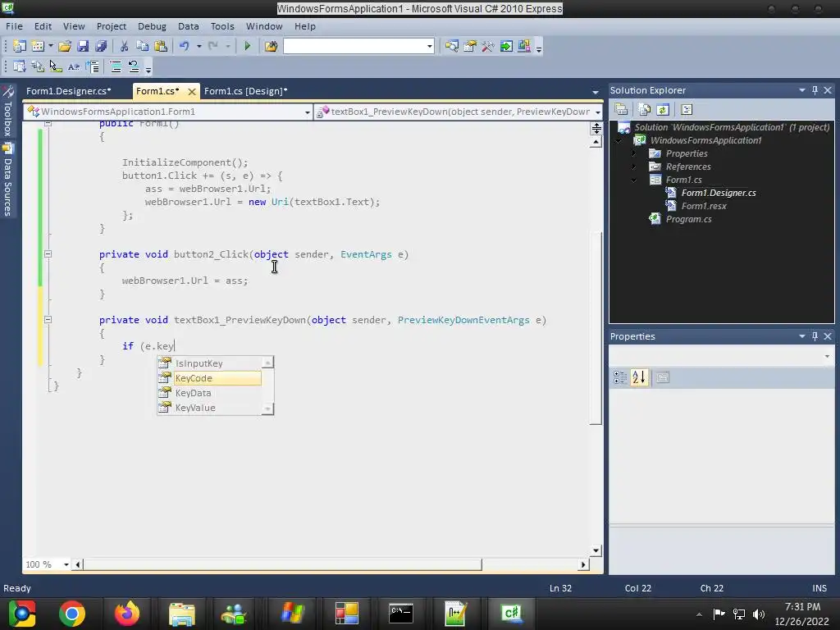Viewport: 840px width, 630px height.
Task: Uncomment the selected lines icon
Action: point(134,67)
